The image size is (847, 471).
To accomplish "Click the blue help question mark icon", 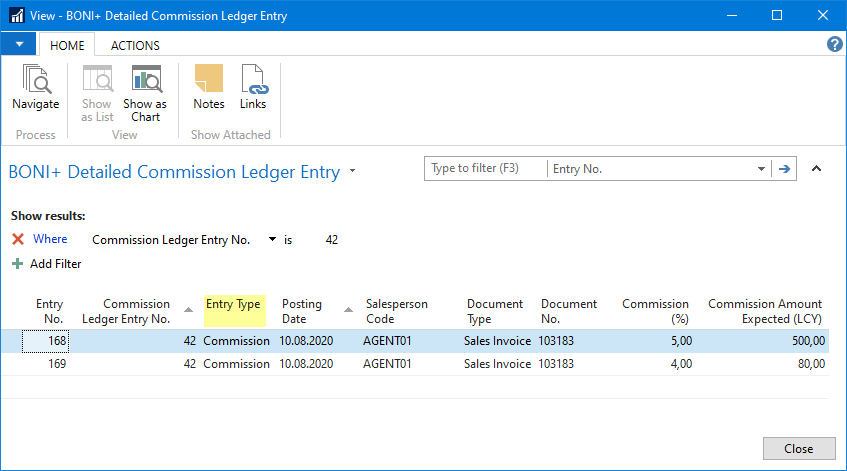I will point(835,45).
